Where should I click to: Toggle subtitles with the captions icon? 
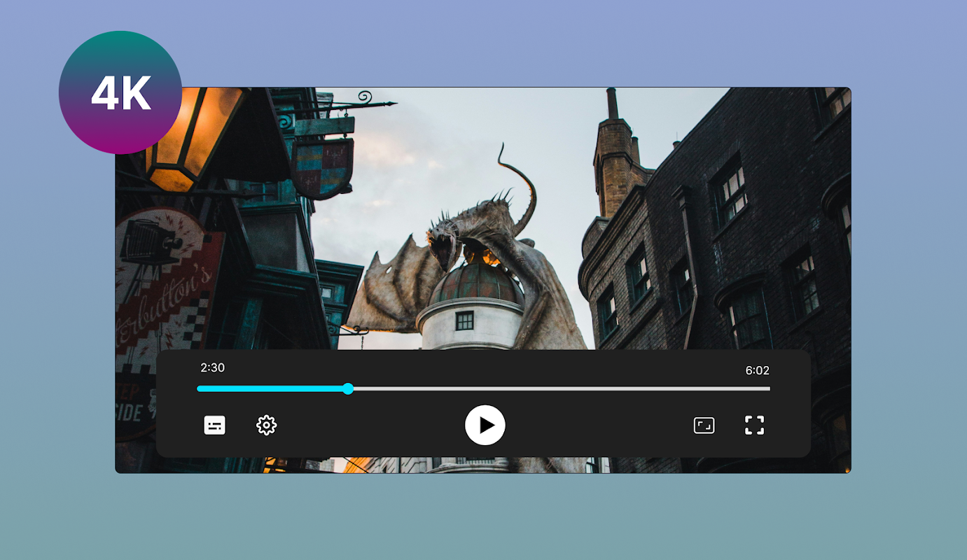point(214,425)
